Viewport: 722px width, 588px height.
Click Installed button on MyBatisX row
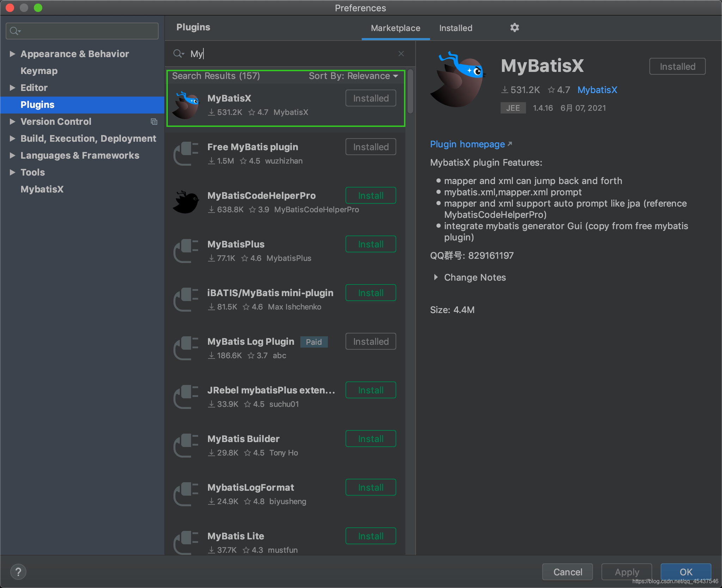[x=371, y=98]
